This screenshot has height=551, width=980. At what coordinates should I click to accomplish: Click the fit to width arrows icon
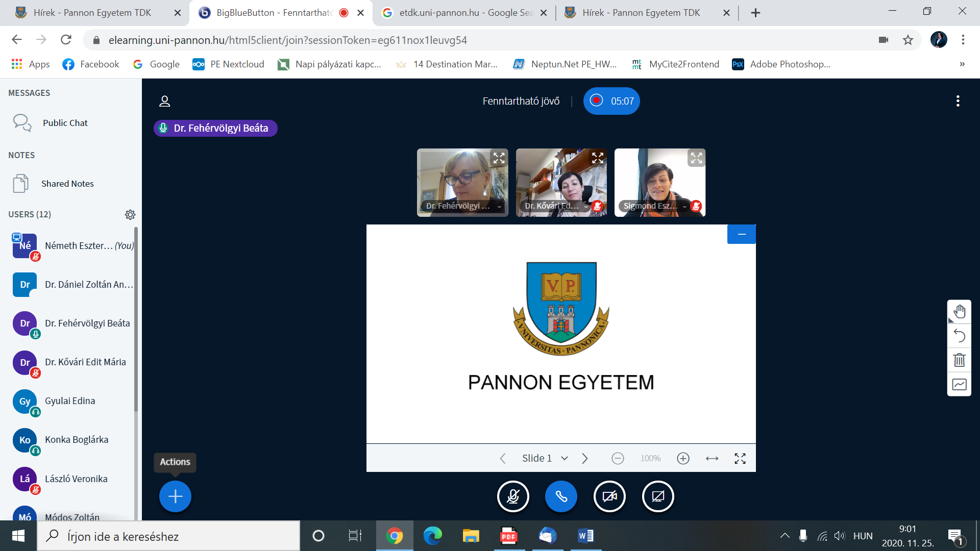(x=712, y=459)
